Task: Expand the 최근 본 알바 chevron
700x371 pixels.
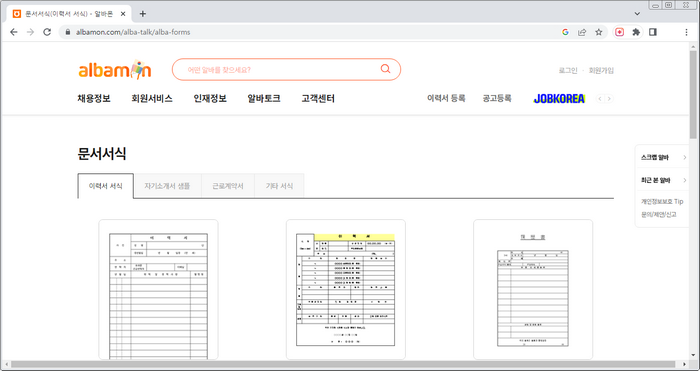Action: click(685, 180)
